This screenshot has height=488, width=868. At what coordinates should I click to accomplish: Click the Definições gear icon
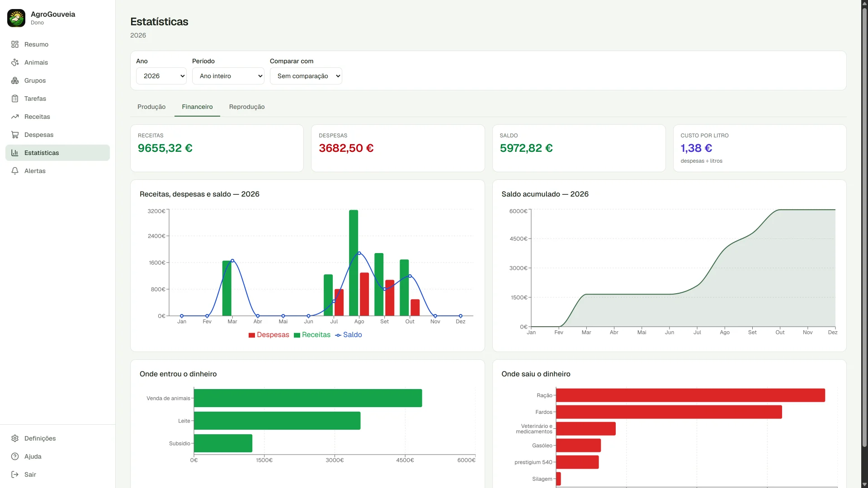[15, 438]
